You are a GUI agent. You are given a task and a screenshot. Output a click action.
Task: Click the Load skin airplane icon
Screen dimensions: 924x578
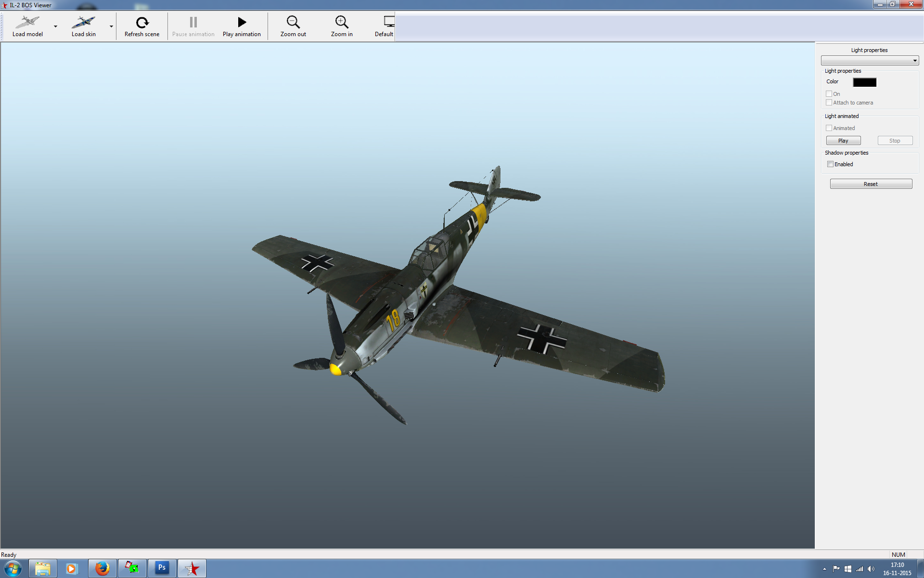click(x=83, y=23)
